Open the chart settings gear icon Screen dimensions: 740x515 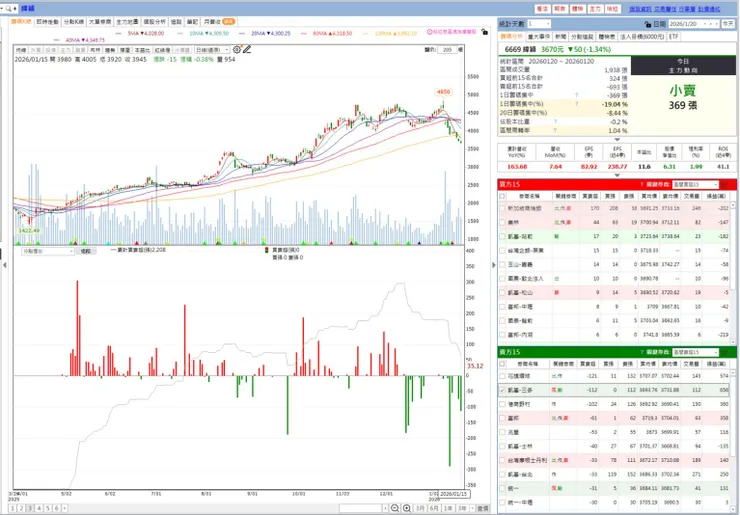[x=236, y=49]
